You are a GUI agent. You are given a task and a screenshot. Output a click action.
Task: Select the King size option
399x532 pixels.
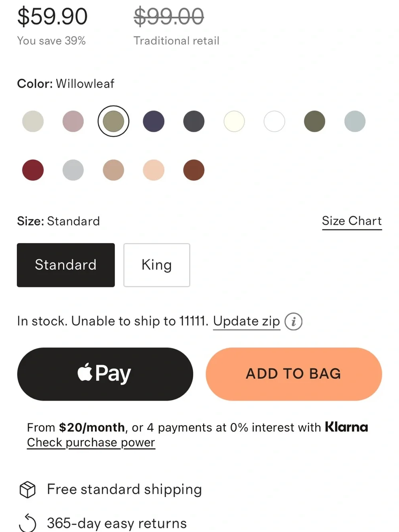157,265
